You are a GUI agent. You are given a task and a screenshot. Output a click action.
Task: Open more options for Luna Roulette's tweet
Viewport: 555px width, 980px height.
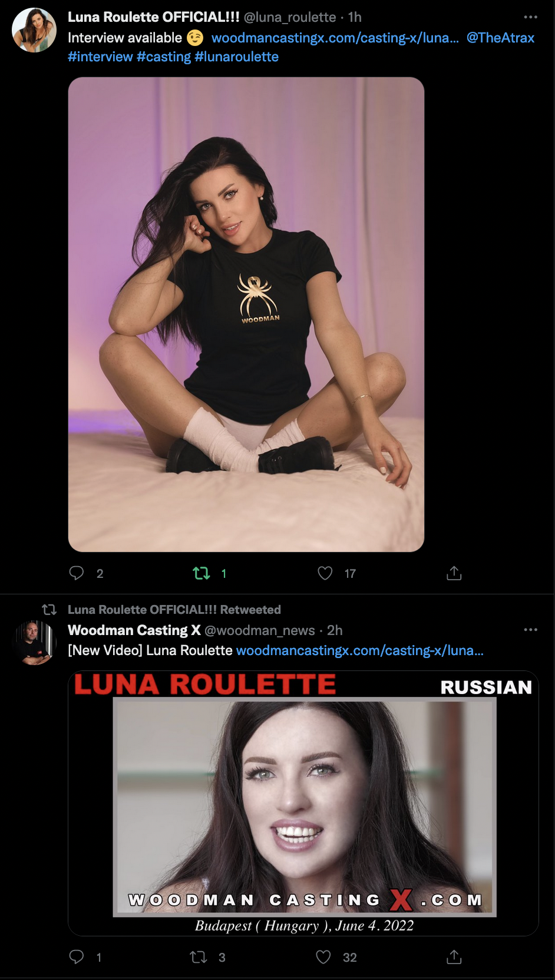(530, 17)
